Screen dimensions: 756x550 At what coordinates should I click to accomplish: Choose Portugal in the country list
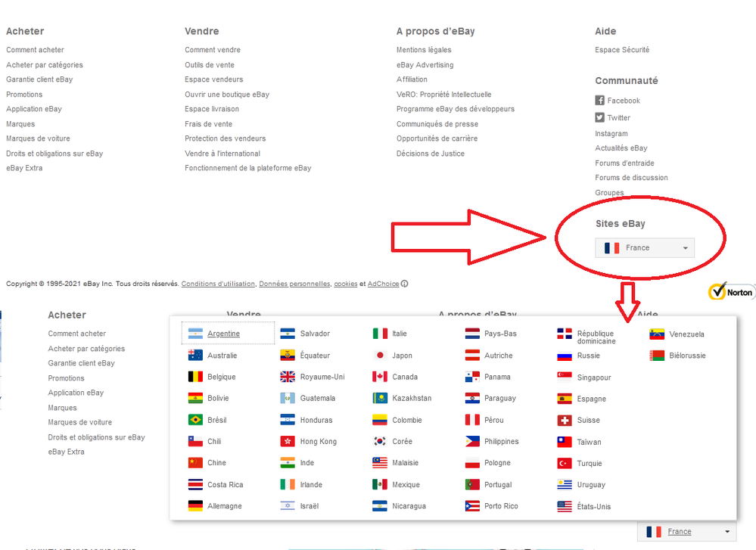498,484
